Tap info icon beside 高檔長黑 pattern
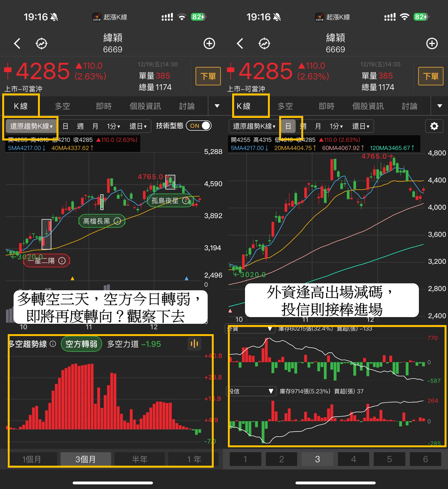448x489 pixels. point(117,221)
